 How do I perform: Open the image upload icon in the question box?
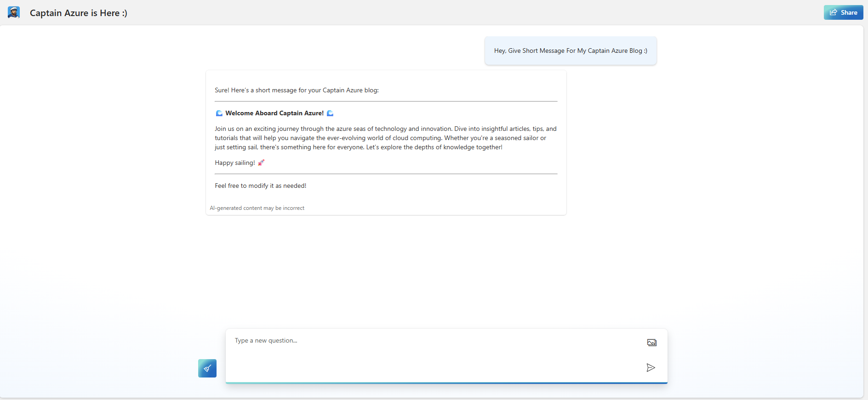651,343
